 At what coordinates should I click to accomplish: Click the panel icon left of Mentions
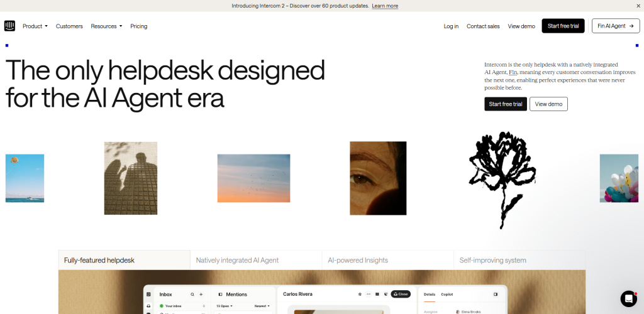point(220,295)
